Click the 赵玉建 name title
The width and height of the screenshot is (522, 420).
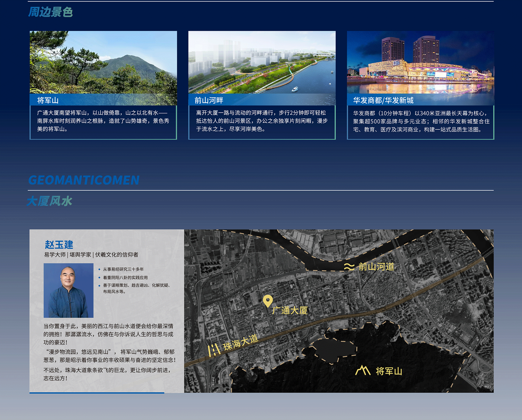tap(59, 245)
